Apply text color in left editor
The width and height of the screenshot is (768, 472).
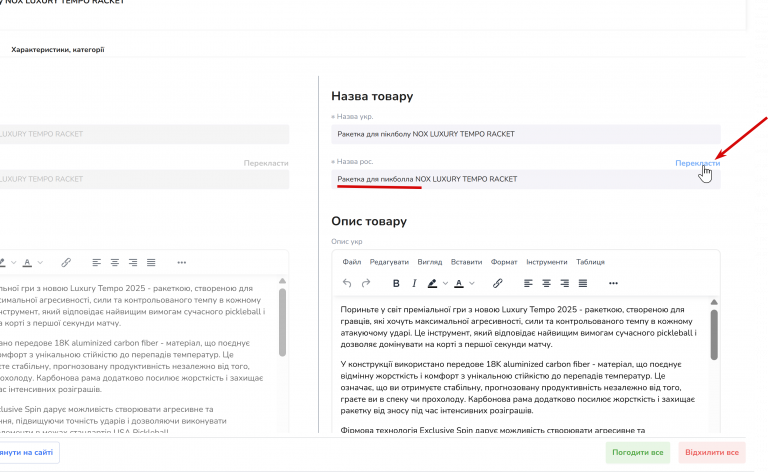[27, 262]
